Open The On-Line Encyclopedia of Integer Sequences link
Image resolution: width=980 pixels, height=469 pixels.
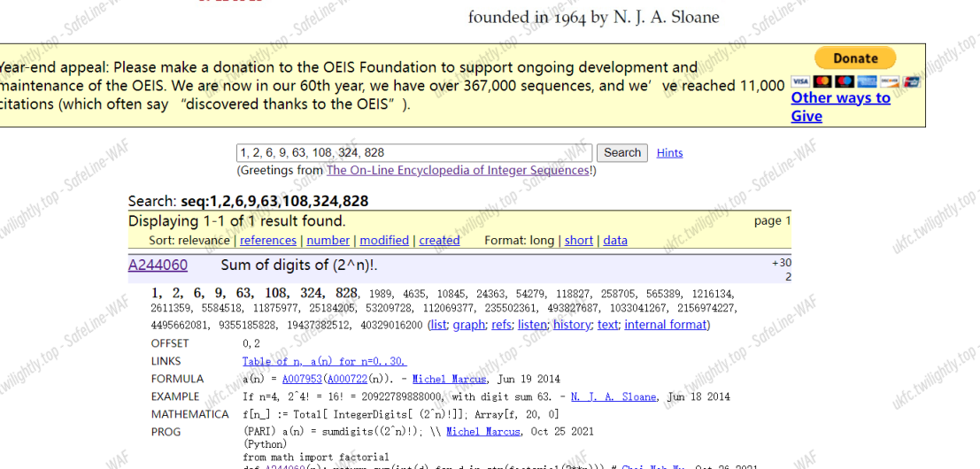pyautogui.click(x=458, y=170)
